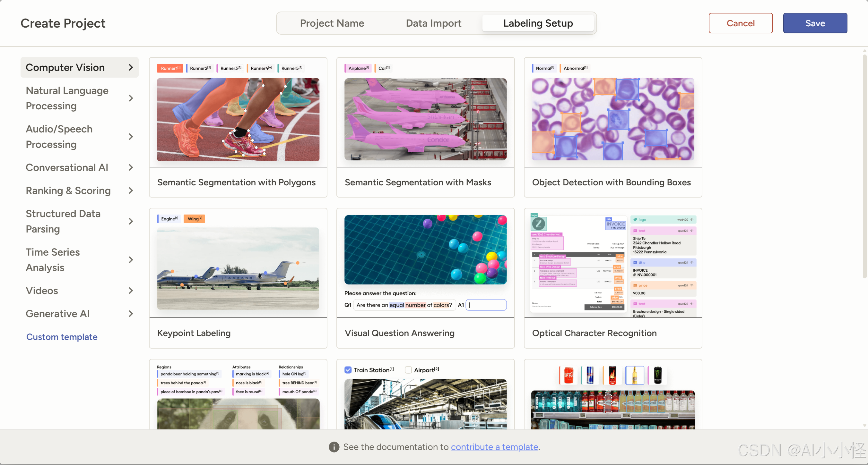Expand the Generative AI chevron
The width and height of the screenshot is (868, 465).
coord(131,314)
